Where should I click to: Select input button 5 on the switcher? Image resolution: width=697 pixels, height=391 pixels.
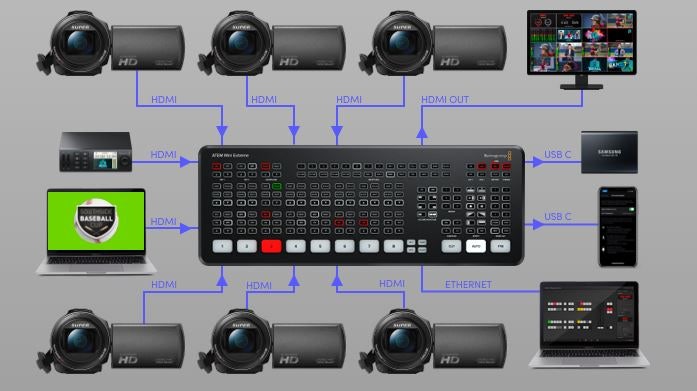coord(320,246)
